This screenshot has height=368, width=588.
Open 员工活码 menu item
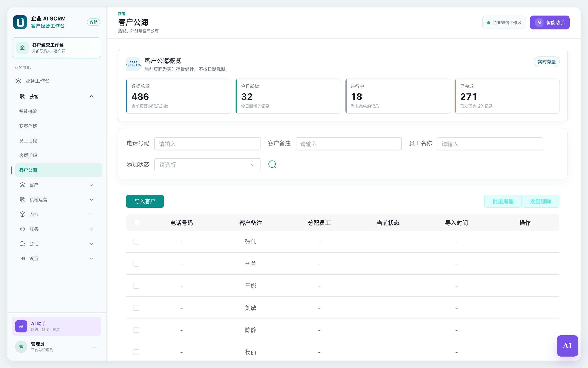(x=58, y=141)
